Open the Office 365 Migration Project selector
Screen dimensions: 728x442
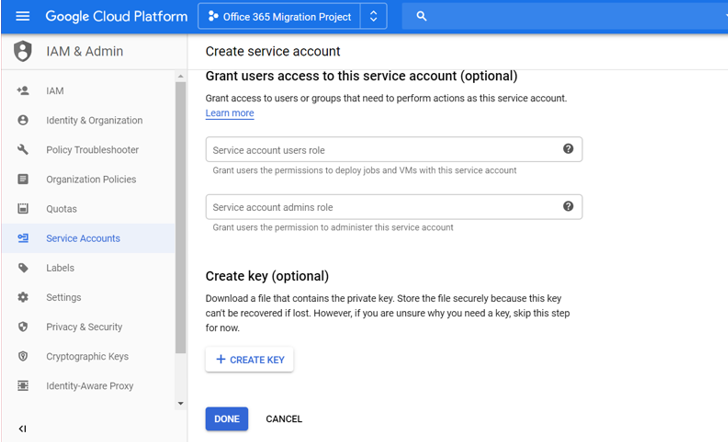(x=291, y=17)
